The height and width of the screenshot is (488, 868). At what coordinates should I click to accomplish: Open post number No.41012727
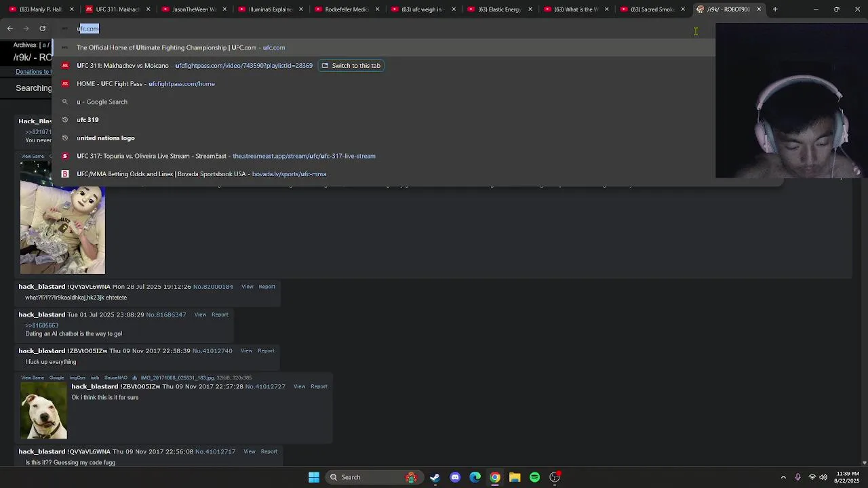265,386
